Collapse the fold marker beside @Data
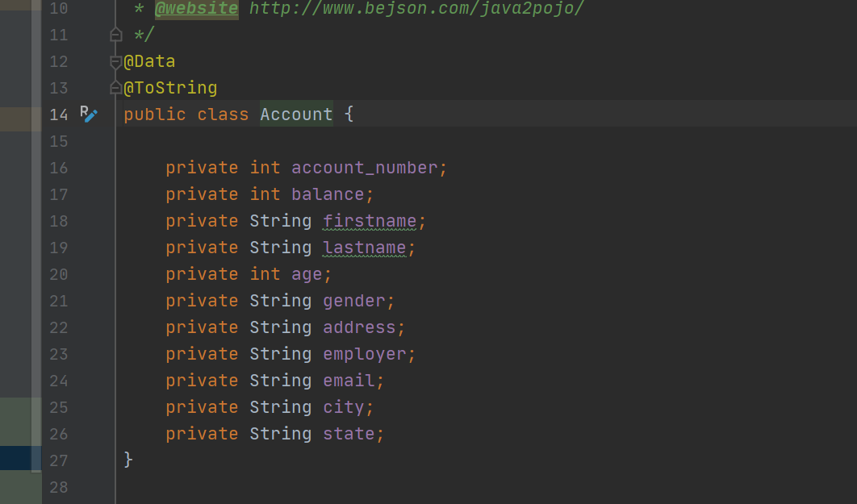Screen dimensions: 857x504 [x=115, y=62]
